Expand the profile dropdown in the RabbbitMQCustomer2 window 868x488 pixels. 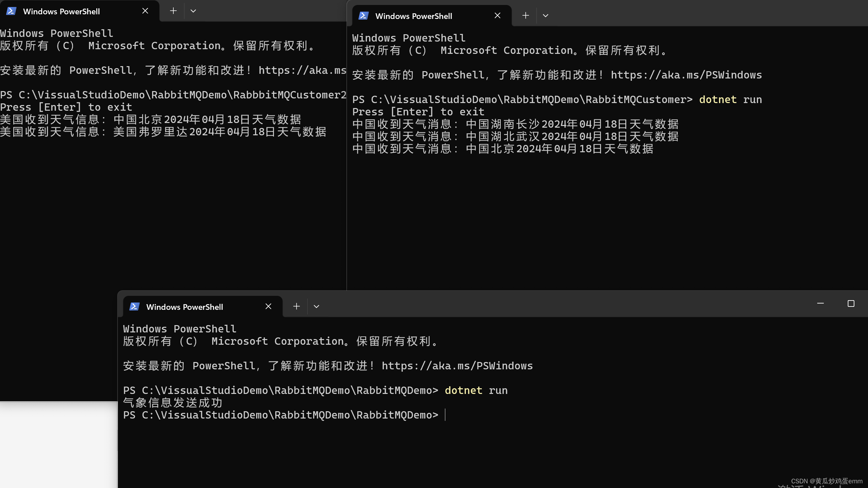(x=193, y=11)
